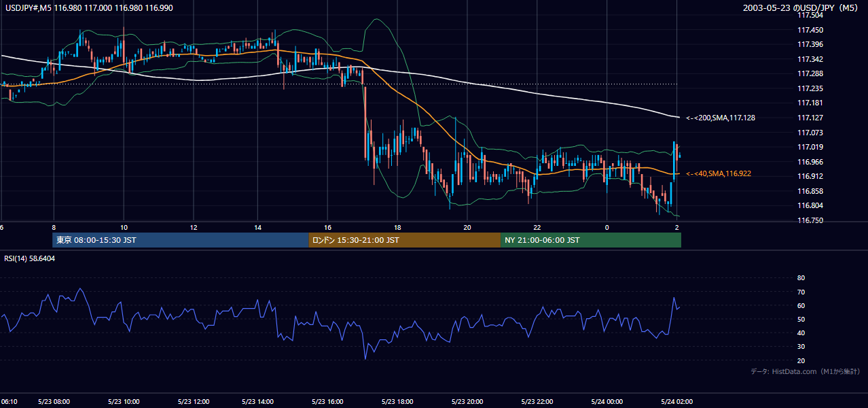
Task: Click RSI scale value 50
Action: coord(801,319)
